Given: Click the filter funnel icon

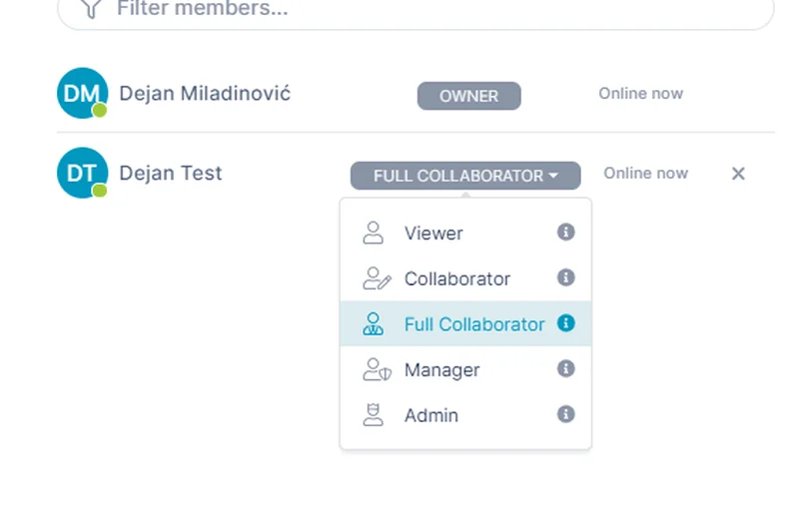Looking at the screenshot, I should tap(91, 8).
